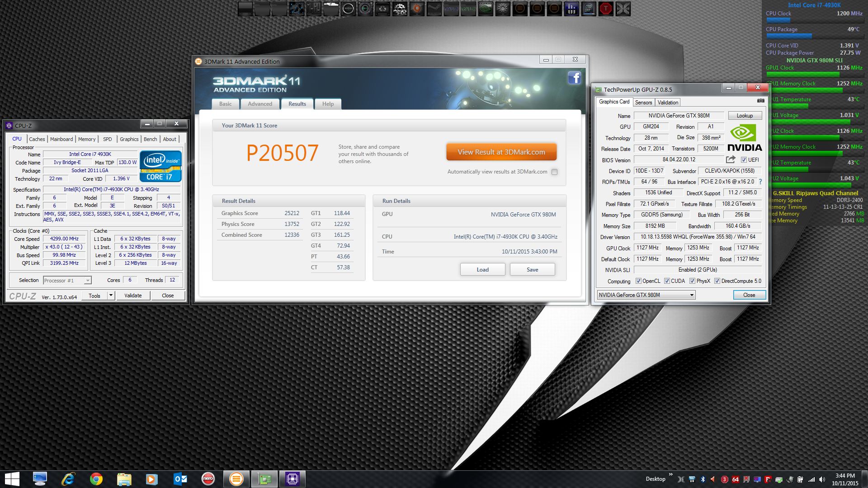The height and width of the screenshot is (488, 868).
Task: Click the Validate button in CPU-Z
Action: [133, 296]
